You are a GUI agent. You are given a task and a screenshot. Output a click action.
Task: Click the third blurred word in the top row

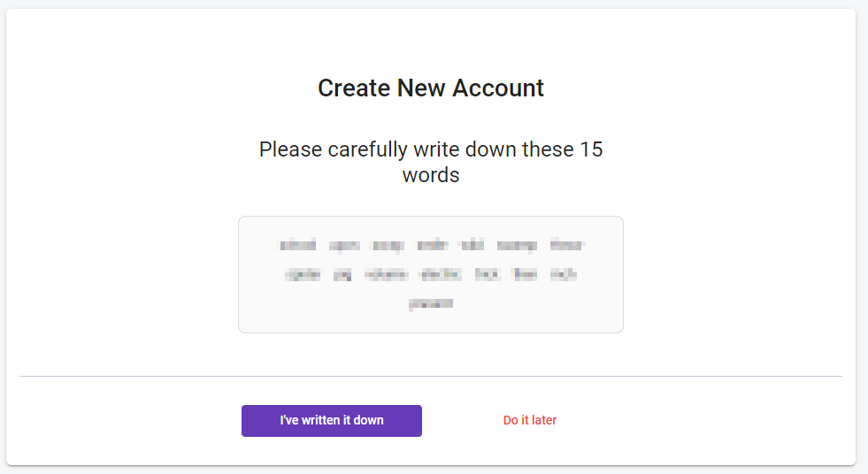pos(388,245)
